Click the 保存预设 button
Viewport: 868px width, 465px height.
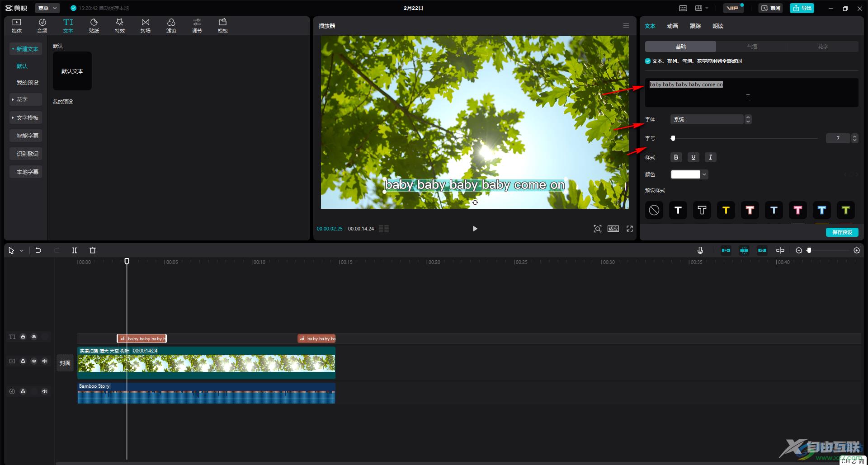842,232
